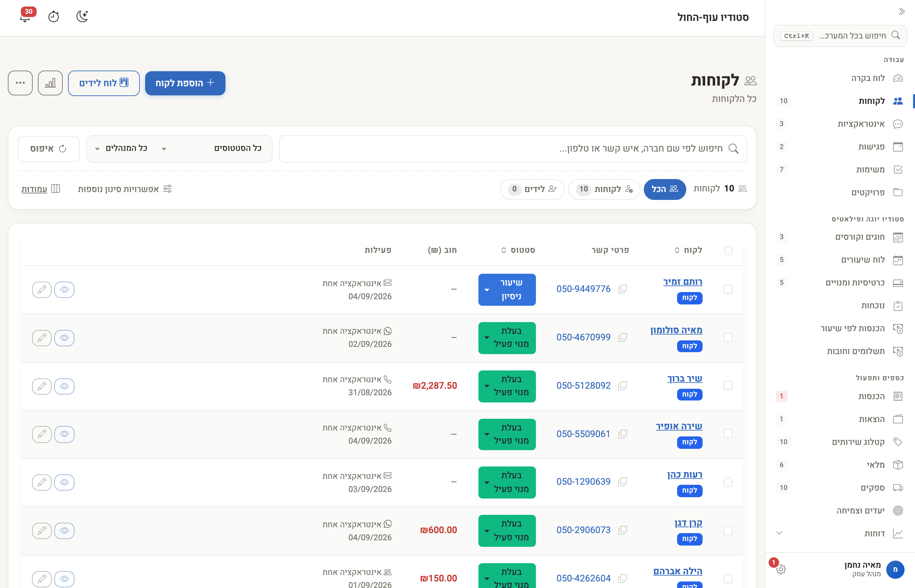
Task: Select the לידים 0 filter tab
Action: (532, 189)
